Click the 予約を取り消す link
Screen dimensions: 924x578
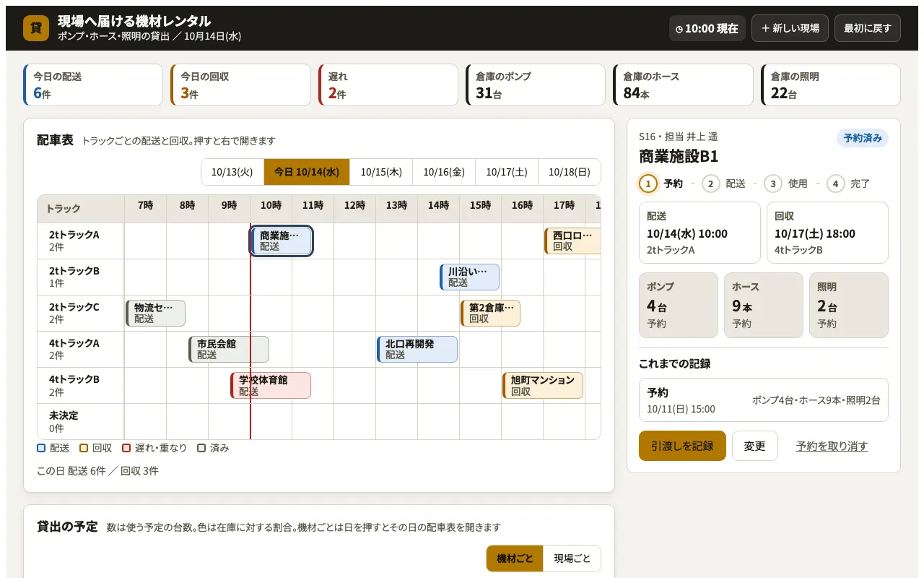832,446
